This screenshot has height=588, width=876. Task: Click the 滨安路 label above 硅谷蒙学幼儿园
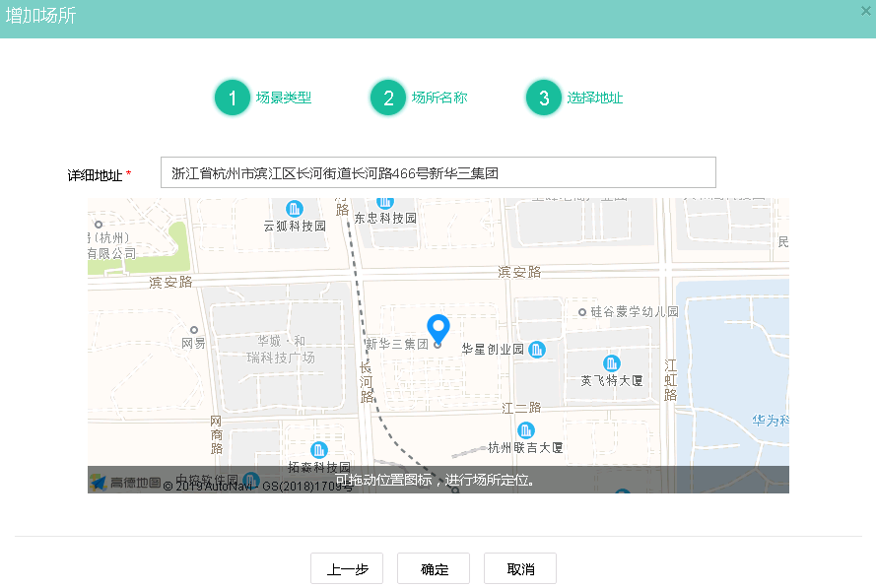519,272
